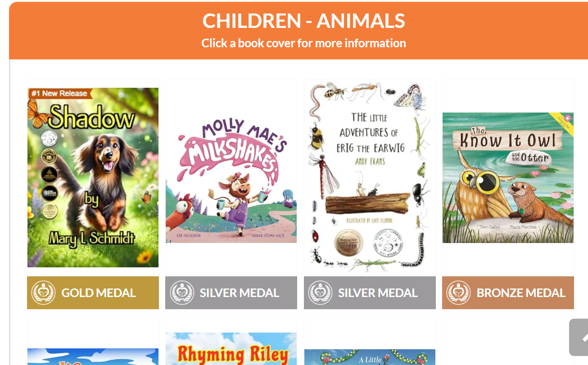Image resolution: width=588 pixels, height=365 pixels.
Task: Open the Shadow book cover by Mary L Schmidt
Action: tap(93, 177)
